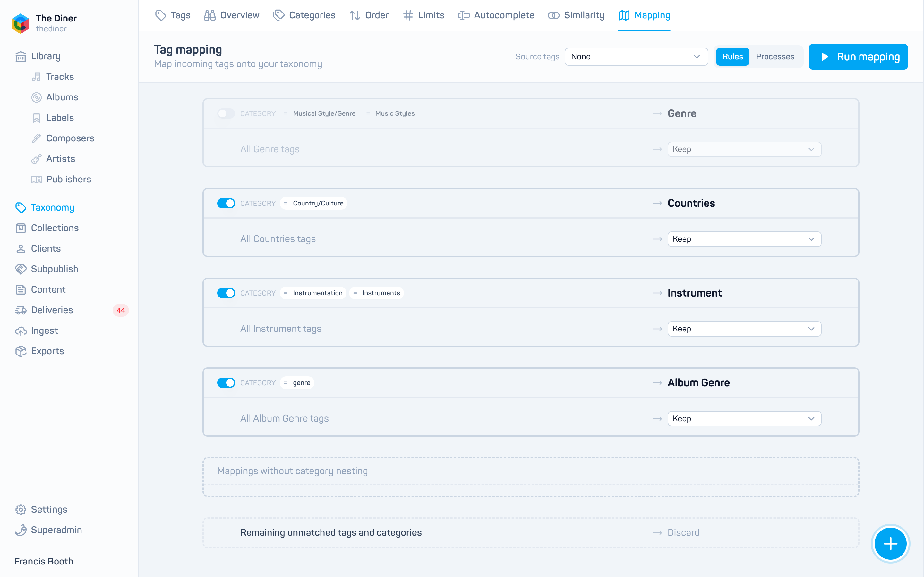Click The Diner workspace logo
The width and height of the screenshot is (924, 577).
[x=21, y=23]
